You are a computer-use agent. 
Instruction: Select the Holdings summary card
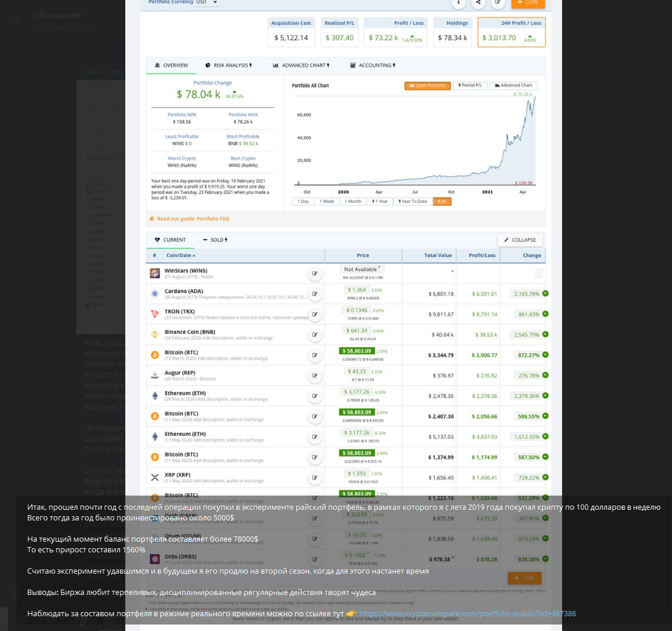(x=453, y=32)
